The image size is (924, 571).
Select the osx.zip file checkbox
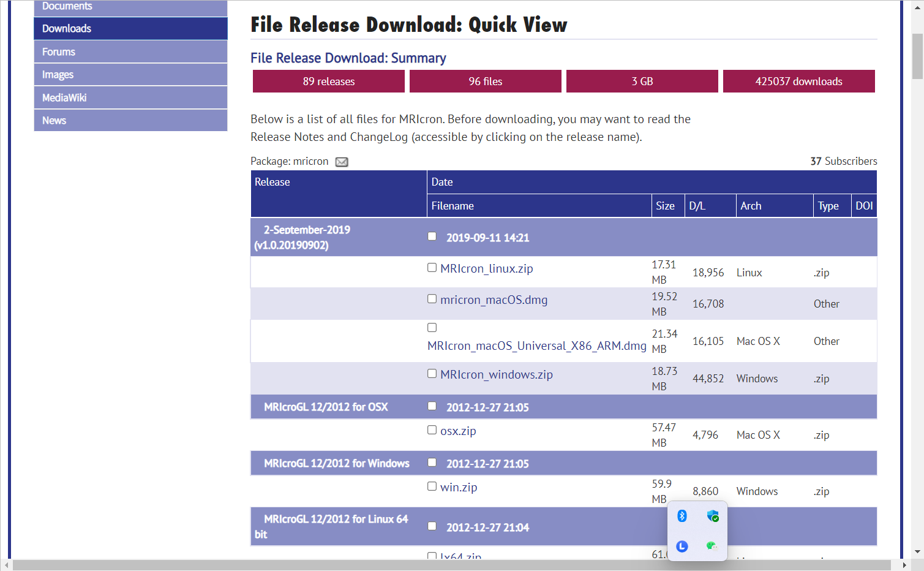[x=432, y=430]
